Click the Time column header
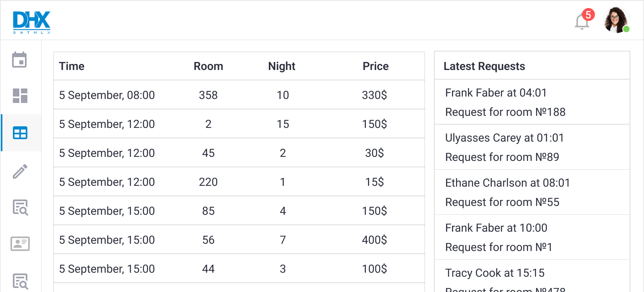 72,66
